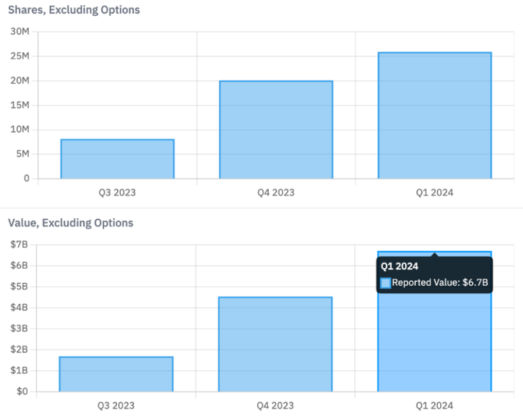
Task: Click the Q4 2023 label under shares chart
Action: (276, 192)
